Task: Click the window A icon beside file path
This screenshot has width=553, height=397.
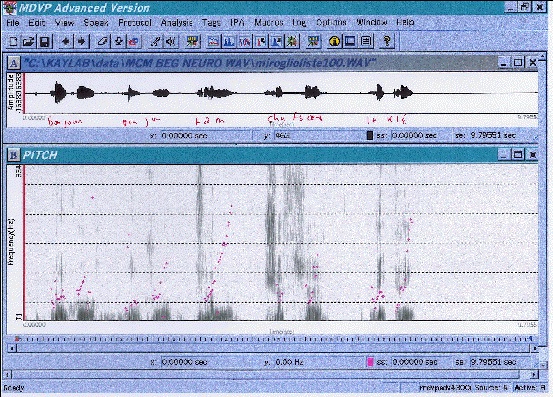Action: tap(13, 63)
